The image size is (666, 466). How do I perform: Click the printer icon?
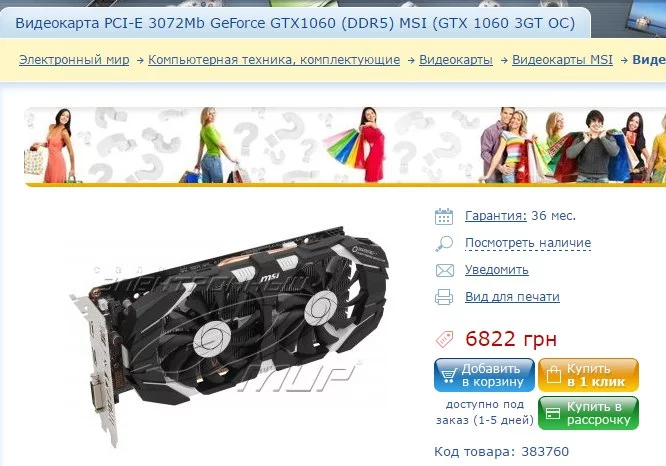[444, 297]
